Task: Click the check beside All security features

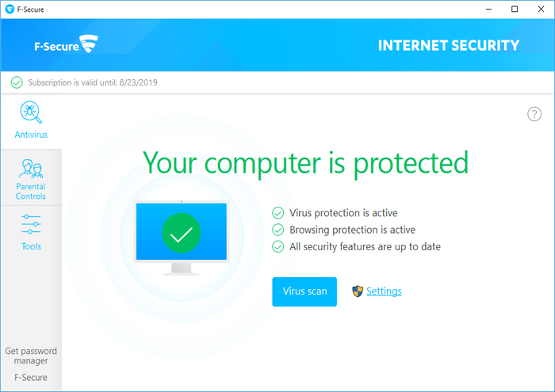Action: pos(278,246)
